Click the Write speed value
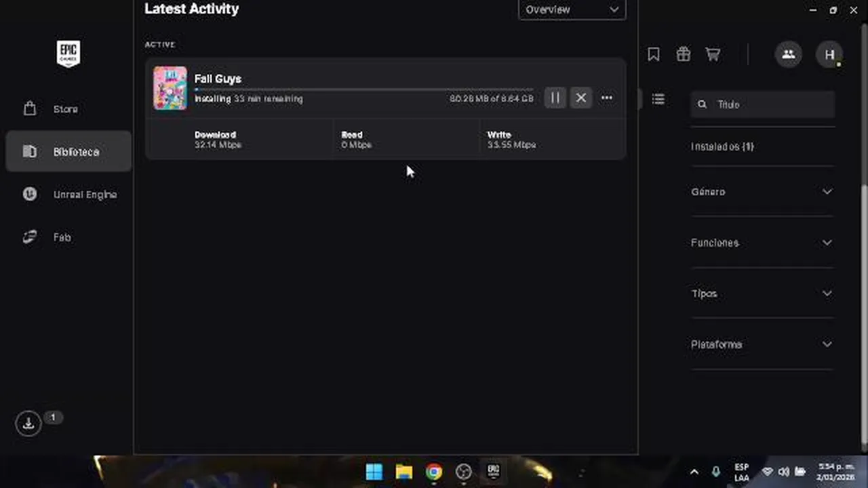The image size is (868, 488). (511, 145)
